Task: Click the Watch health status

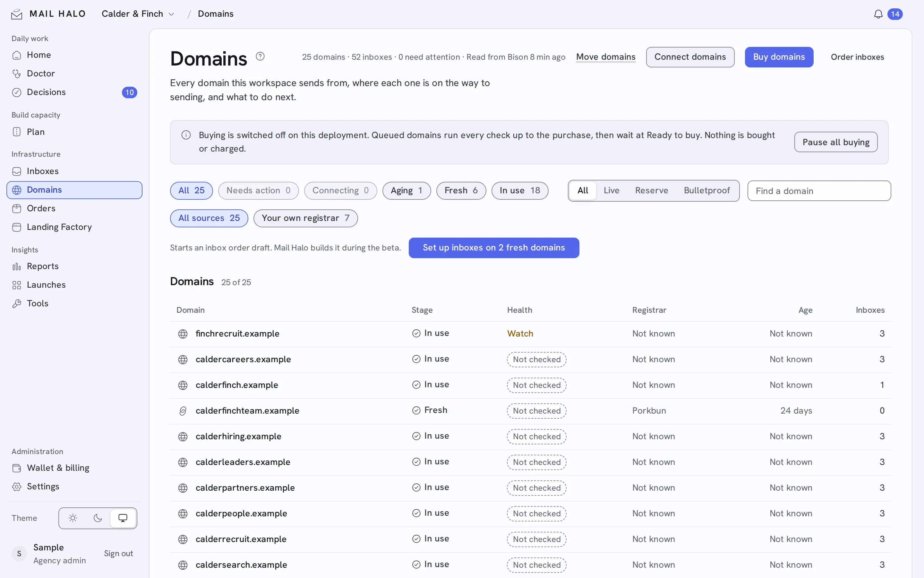Action: (x=520, y=334)
